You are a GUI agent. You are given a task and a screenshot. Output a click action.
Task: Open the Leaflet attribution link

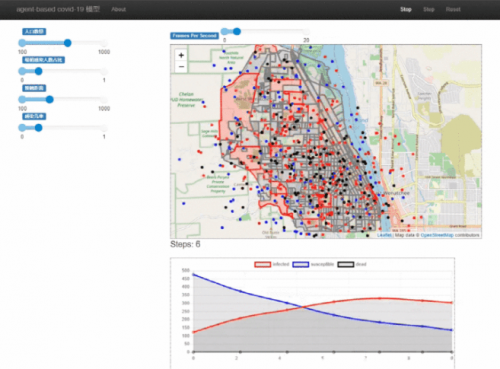click(384, 235)
